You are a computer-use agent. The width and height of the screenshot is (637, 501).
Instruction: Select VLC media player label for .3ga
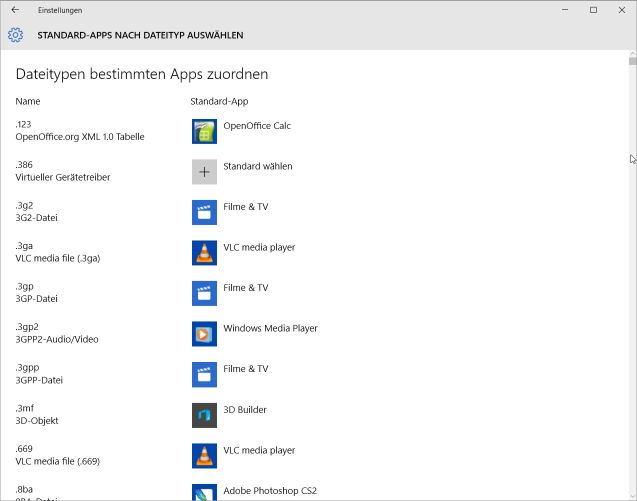(259, 247)
